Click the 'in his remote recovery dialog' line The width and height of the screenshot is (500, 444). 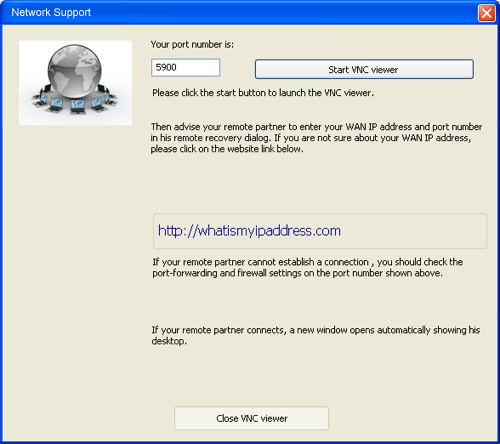(311, 138)
